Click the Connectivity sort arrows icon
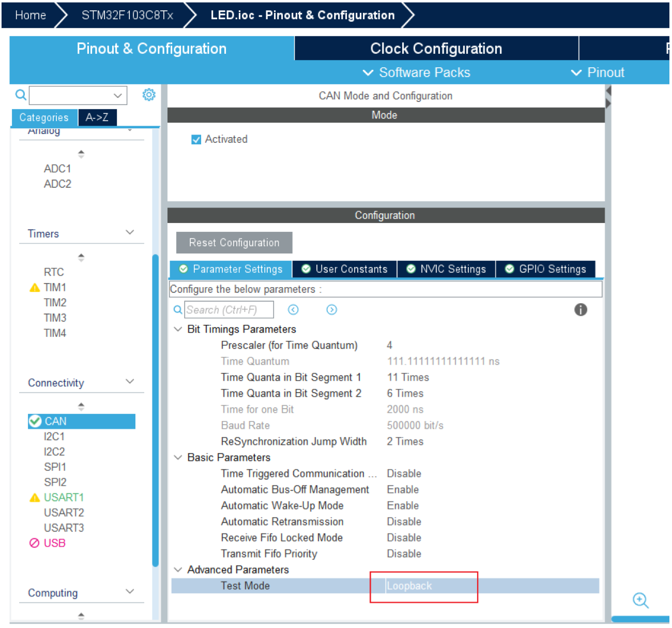This screenshot has width=672, height=628. pyautogui.click(x=81, y=407)
